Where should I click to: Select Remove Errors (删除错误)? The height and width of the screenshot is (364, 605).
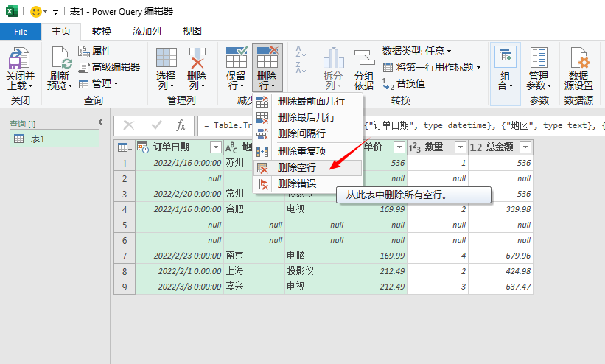308,183
